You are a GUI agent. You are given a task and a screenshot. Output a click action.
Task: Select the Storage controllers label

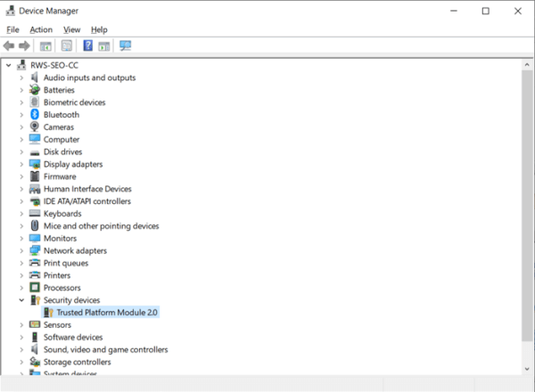tap(77, 362)
